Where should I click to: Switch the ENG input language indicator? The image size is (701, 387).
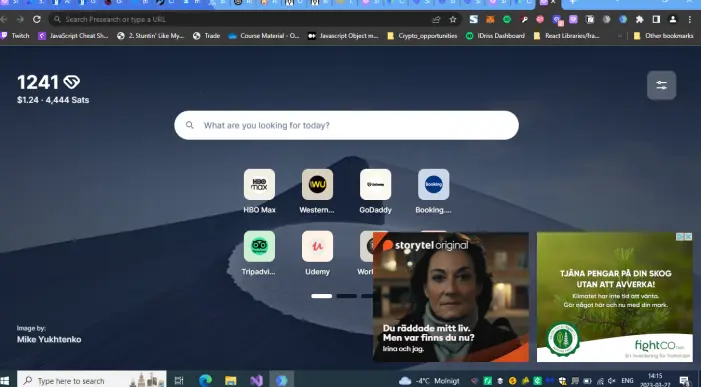[627, 381]
